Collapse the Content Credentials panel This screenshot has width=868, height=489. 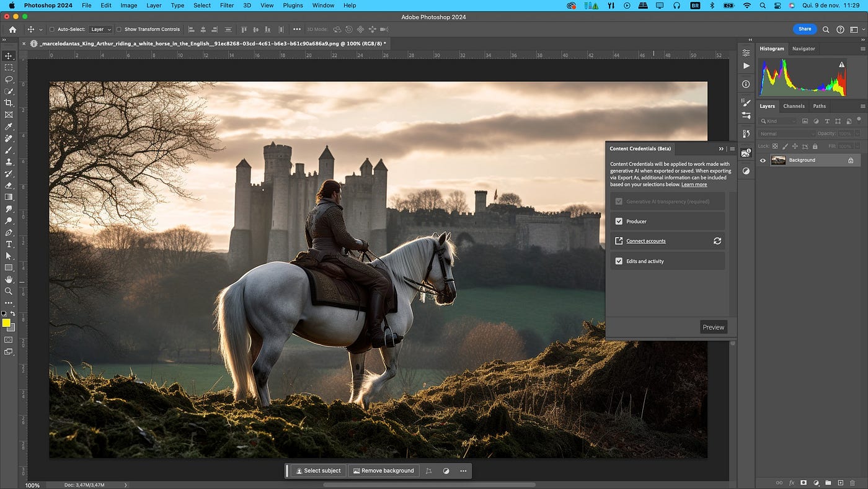pos(721,149)
